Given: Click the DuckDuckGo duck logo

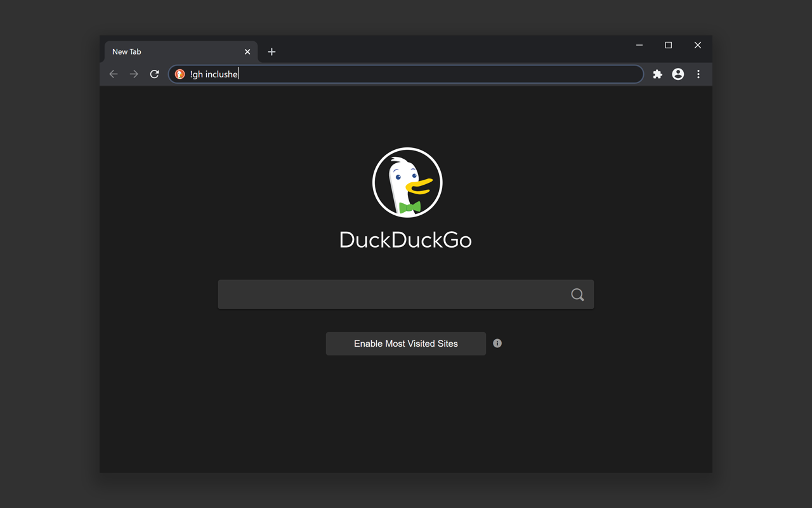Looking at the screenshot, I should pos(407,182).
